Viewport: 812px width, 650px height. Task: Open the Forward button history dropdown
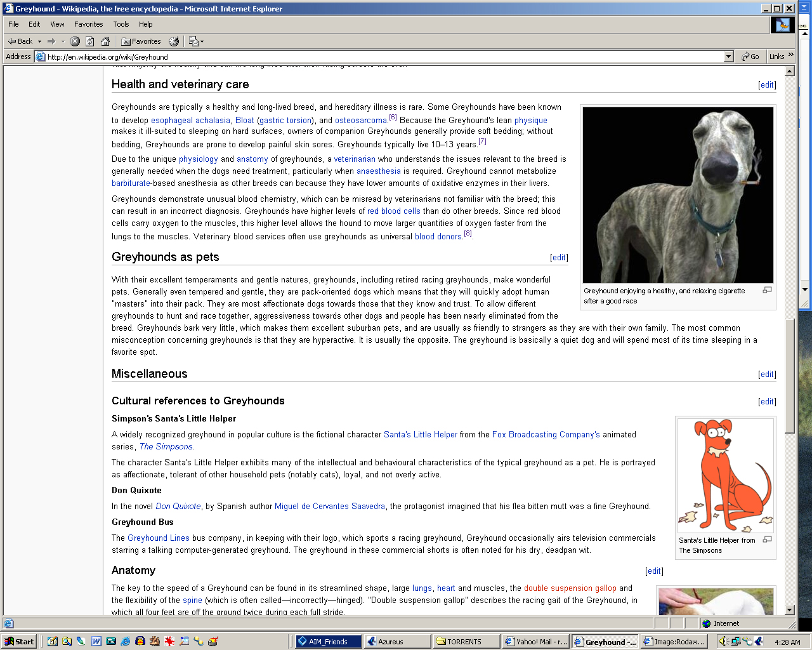tap(63, 41)
